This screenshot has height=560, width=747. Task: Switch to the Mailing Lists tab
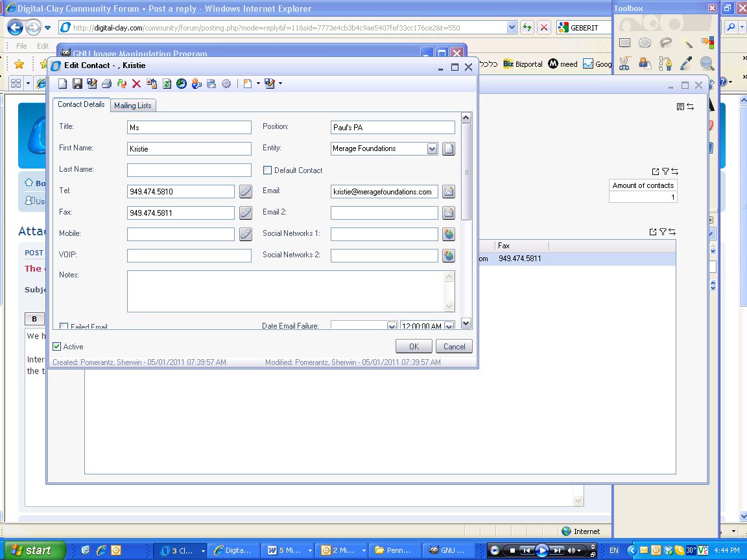133,105
